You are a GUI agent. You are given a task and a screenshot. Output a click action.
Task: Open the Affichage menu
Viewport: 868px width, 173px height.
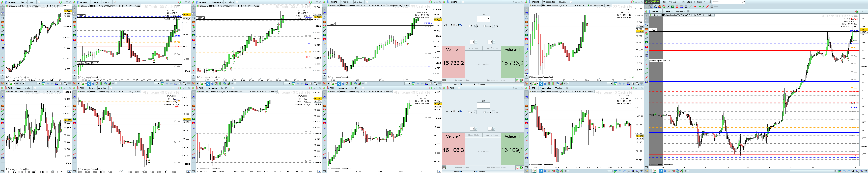coord(673,2)
